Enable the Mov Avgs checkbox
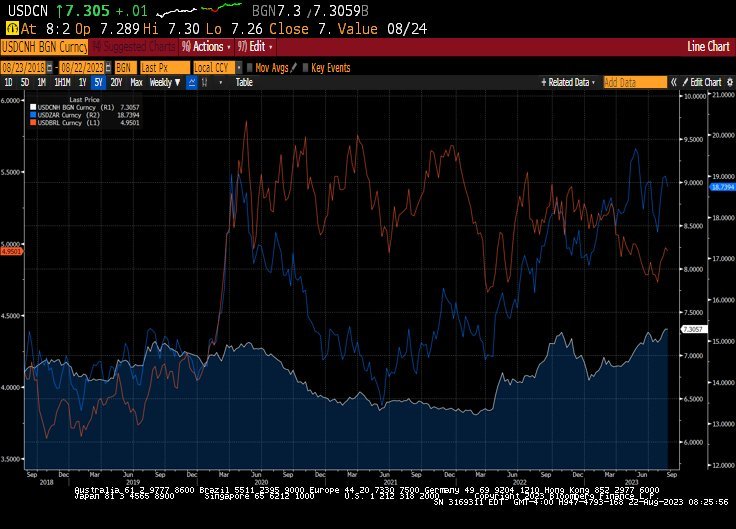The width and height of the screenshot is (736, 529). [x=250, y=67]
